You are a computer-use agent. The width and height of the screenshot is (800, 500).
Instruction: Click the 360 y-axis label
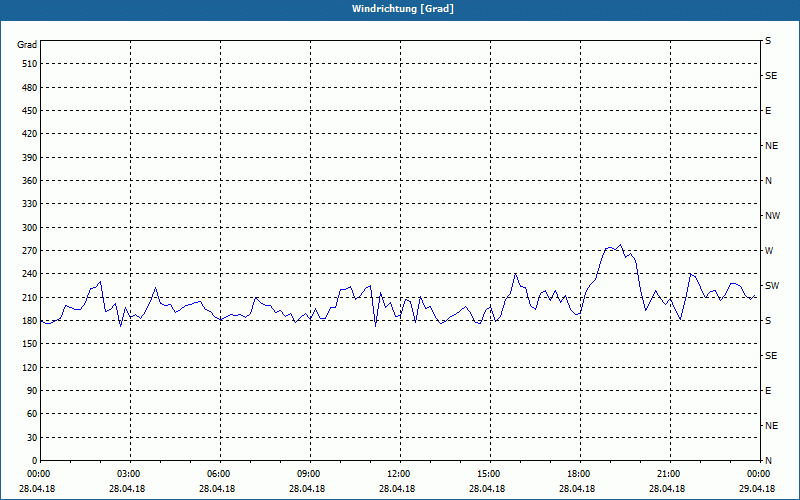click(x=30, y=181)
